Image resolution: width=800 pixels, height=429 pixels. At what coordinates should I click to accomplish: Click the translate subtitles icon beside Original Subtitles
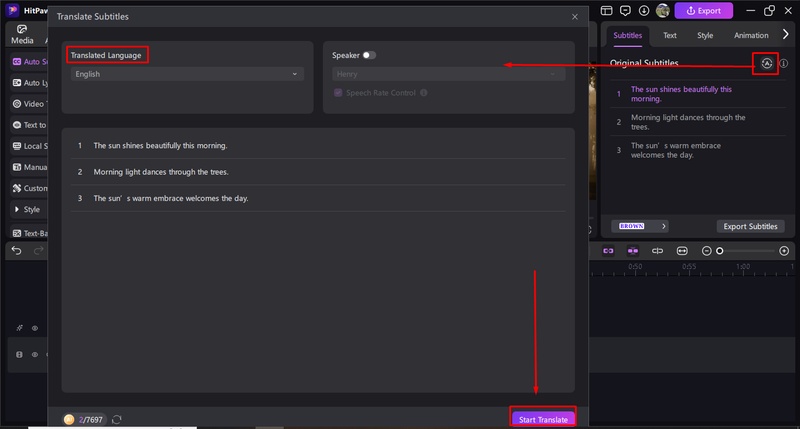click(766, 63)
